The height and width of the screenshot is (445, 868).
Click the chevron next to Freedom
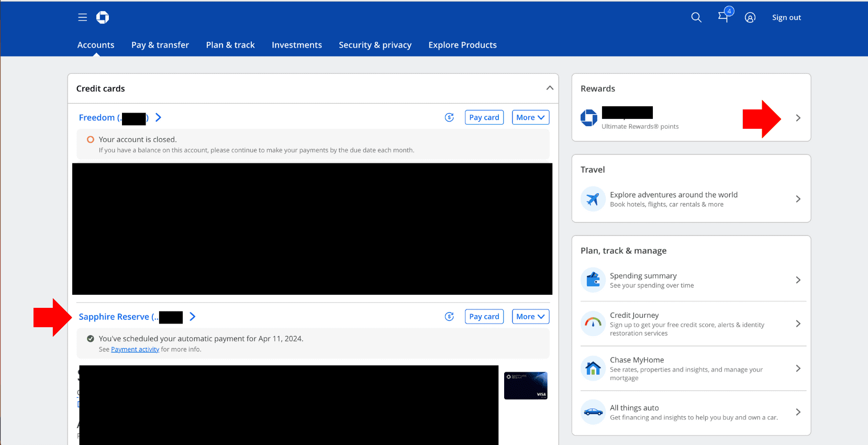(x=158, y=118)
